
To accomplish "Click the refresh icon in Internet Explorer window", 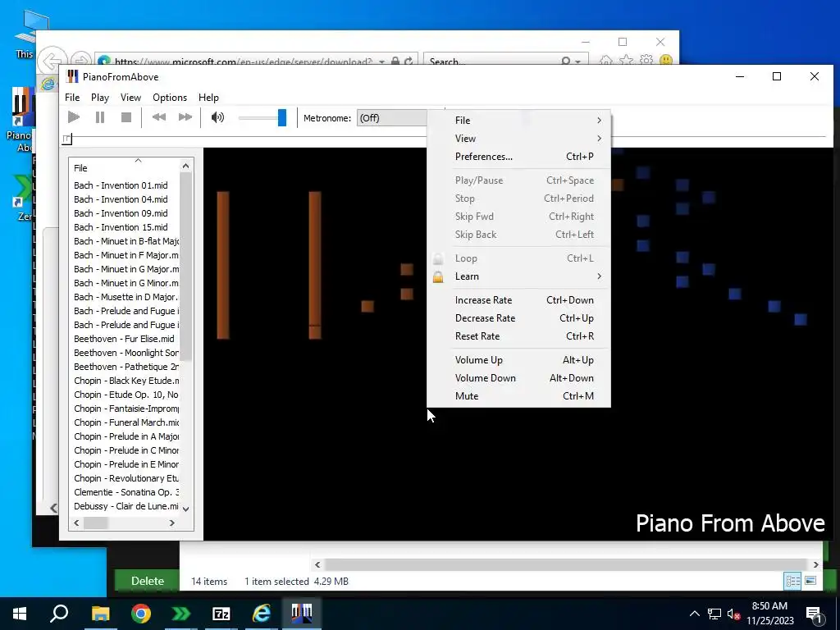I will coord(409,61).
